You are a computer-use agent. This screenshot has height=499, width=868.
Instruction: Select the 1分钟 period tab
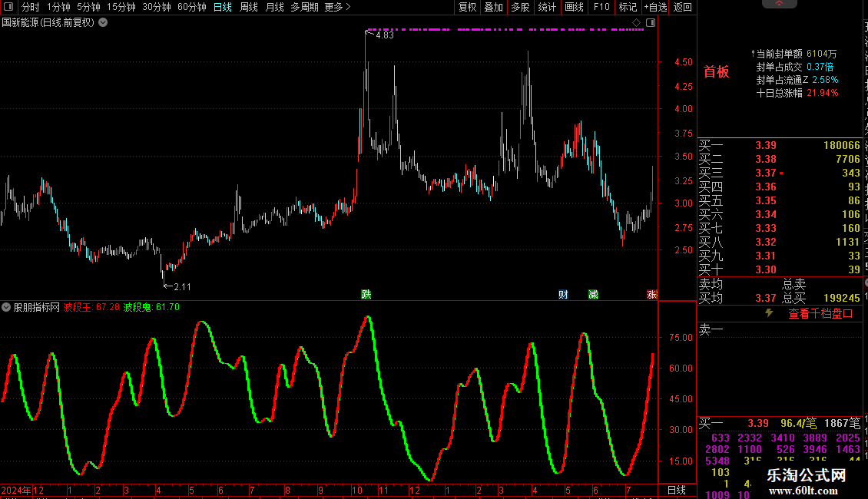click(x=58, y=7)
